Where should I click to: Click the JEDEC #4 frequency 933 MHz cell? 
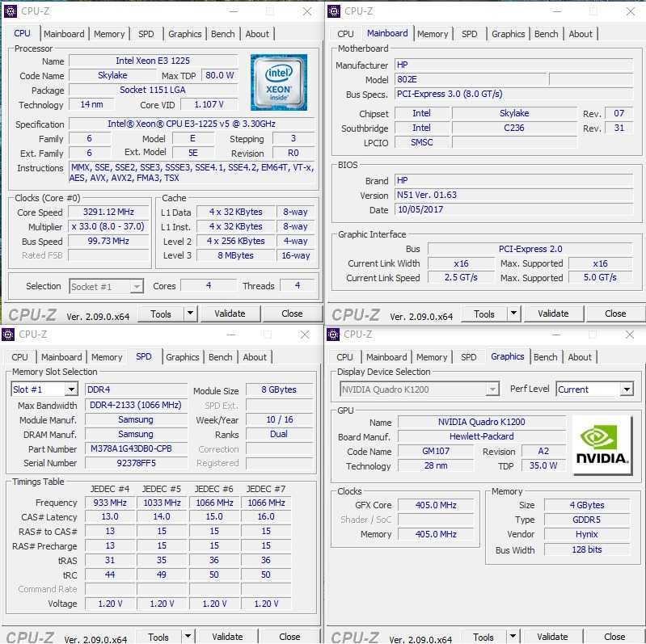click(x=110, y=503)
